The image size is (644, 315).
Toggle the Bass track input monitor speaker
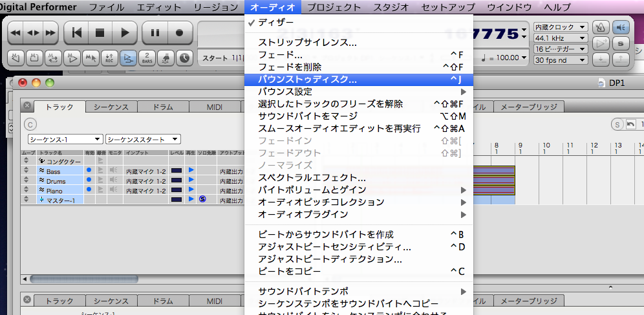tap(114, 169)
